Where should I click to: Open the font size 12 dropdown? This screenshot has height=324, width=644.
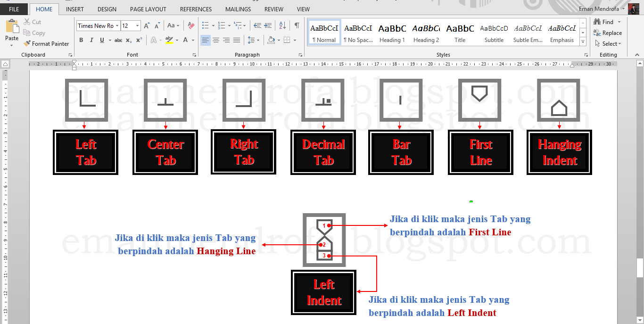[x=138, y=26]
